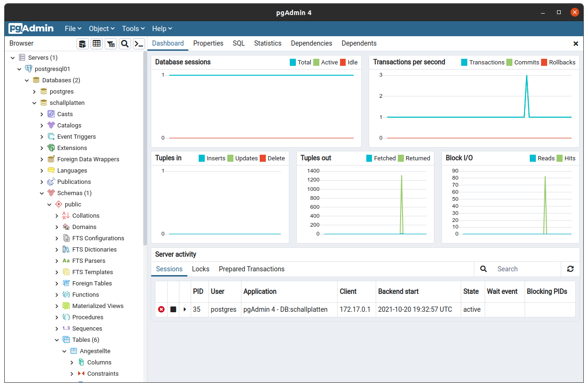This screenshot has width=588, height=387.
Task: Close the dashboard panel with X button
Action: click(576, 44)
